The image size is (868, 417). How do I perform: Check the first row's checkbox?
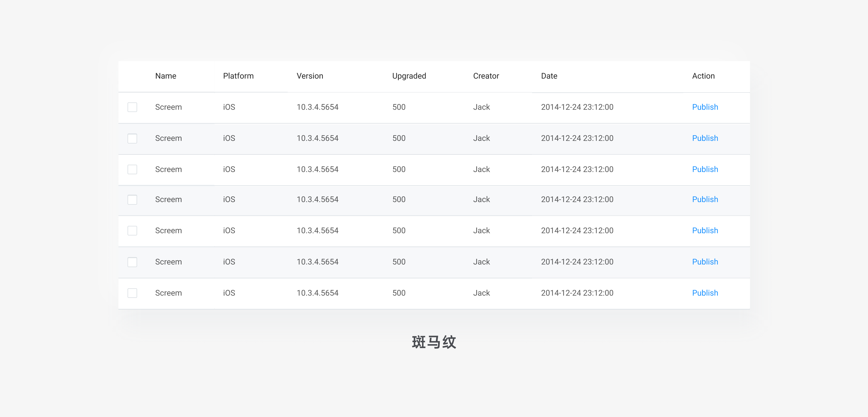point(132,107)
